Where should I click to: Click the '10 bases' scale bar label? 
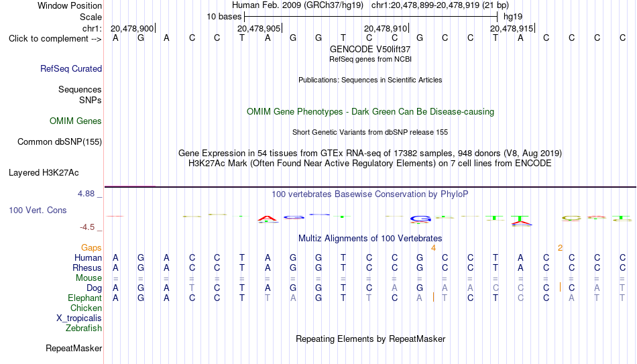point(224,17)
